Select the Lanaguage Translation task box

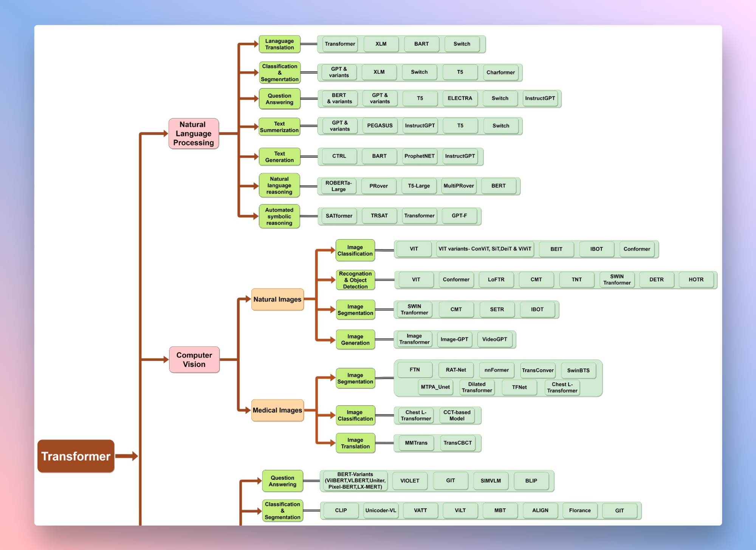pyautogui.click(x=279, y=44)
